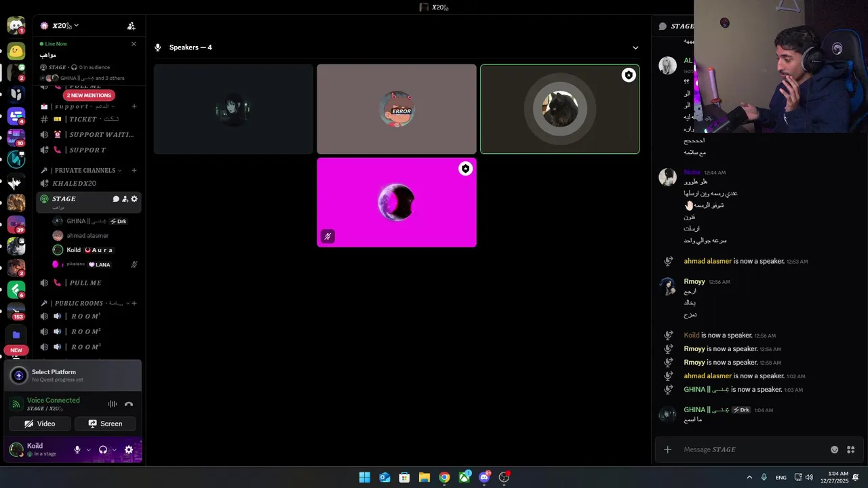Join PULL ME voice channel below STAGE

click(88, 283)
